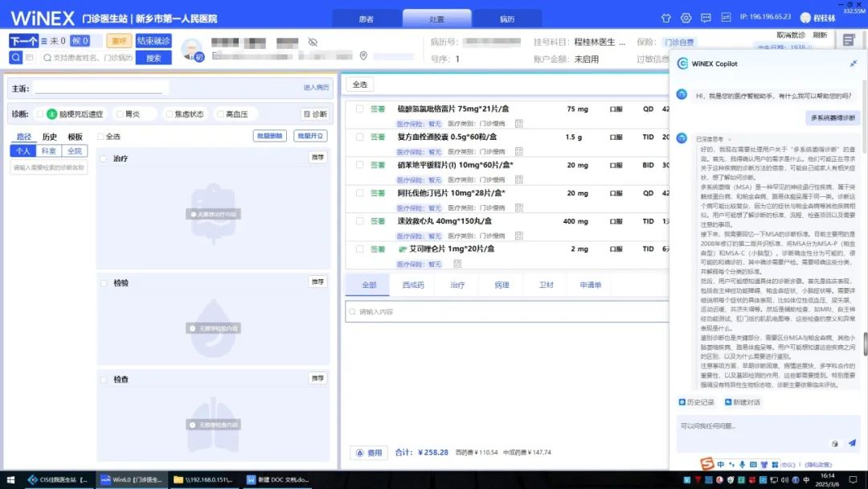Click the blue magnifier search mode icon
The height and width of the screenshot is (489, 868).
[15, 57]
